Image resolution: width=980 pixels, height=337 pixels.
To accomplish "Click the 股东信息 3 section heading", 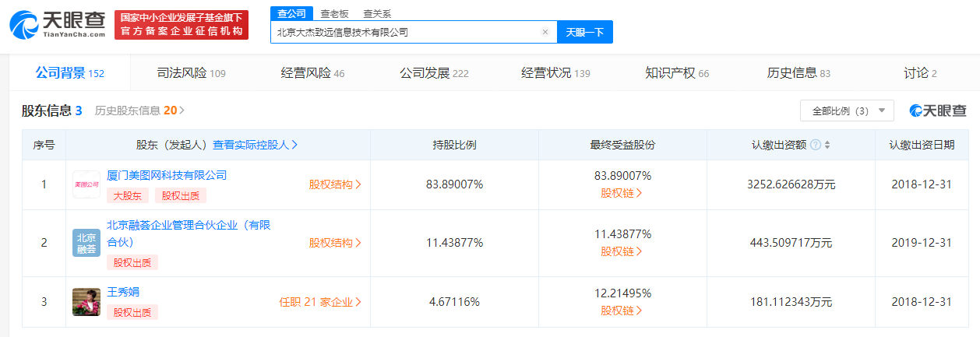I will point(52,111).
